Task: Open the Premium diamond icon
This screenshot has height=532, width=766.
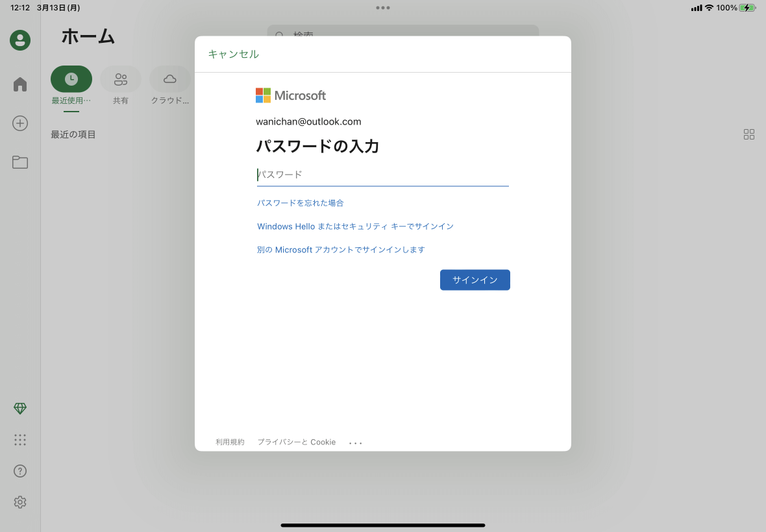Action: 19,408
